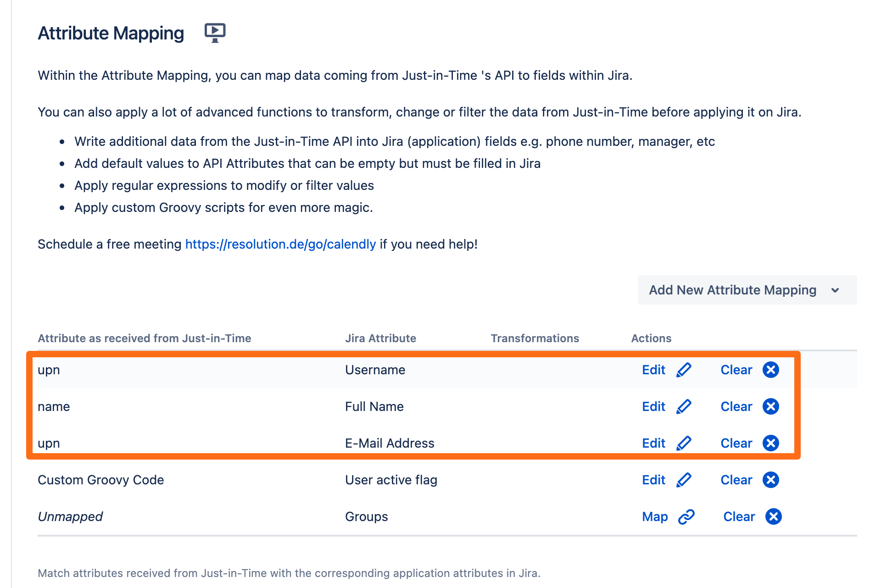Click the pencil icon for Full Name row
This screenshot has height=588, width=881.
(x=684, y=406)
